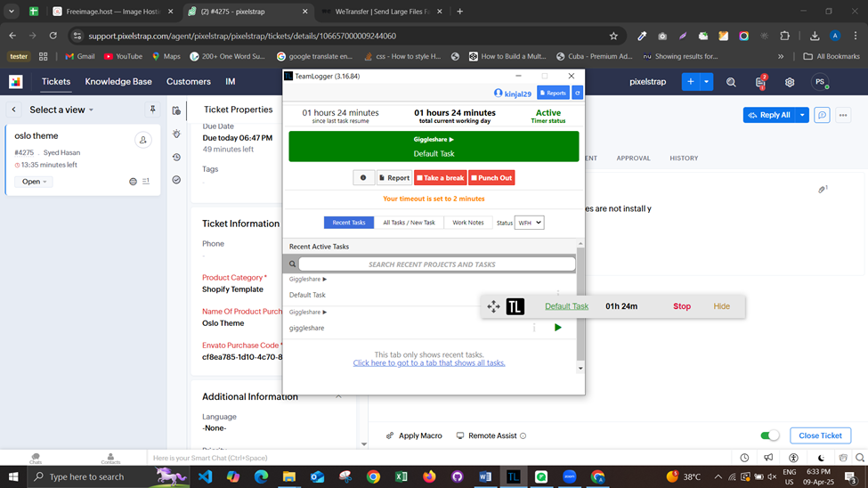Open Visual Studio Code from taskbar
Viewport: 868px width, 488px height.
(205, 477)
